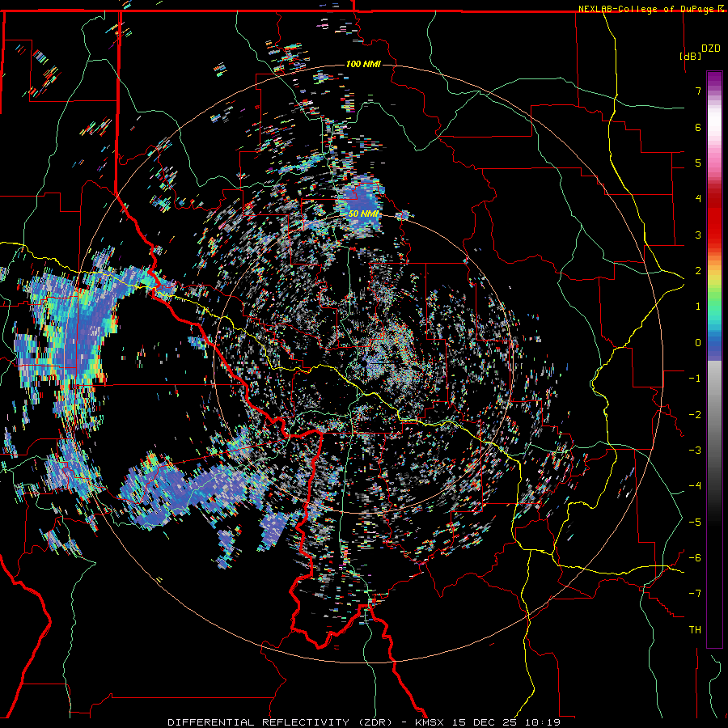Select the 1 value on the color scale
Image resolution: width=728 pixels, height=728 pixels.
tap(698, 307)
